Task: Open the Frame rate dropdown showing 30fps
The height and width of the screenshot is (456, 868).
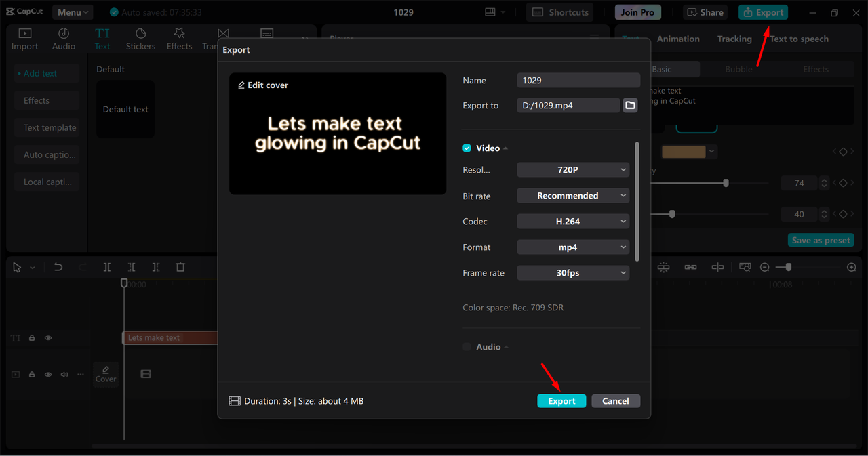Action: [573, 273]
